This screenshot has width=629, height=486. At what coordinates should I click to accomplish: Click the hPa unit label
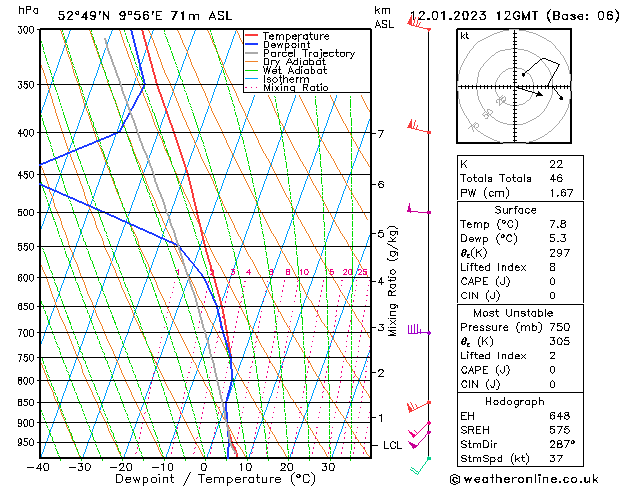click(28, 10)
